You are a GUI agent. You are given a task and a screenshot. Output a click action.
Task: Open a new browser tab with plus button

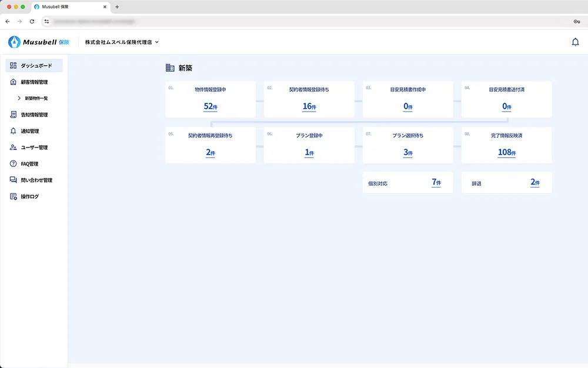[x=117, y=6]
